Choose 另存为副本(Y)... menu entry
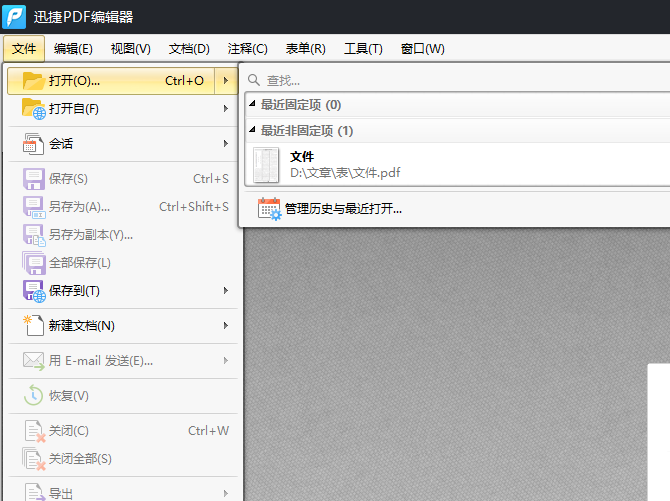Image resolution: width=670 pixels, height=501 pixels. (123, 235)
